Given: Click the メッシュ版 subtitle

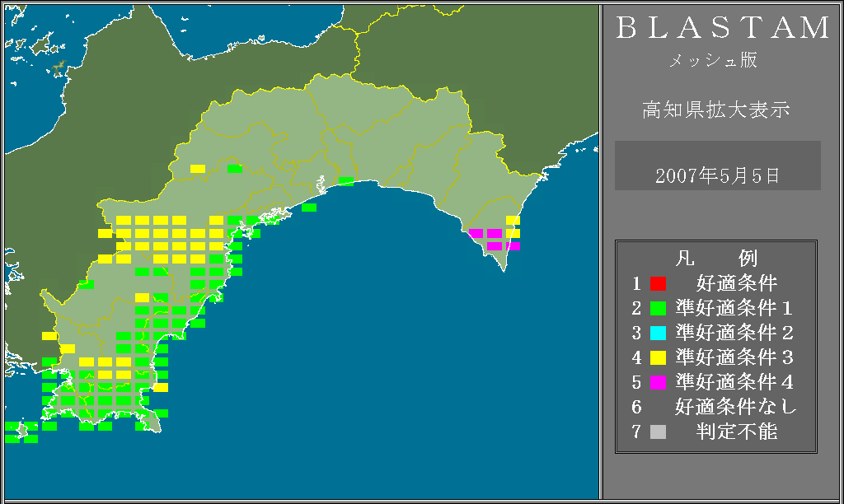Looking at the screenshot, I should click(713, 60).
